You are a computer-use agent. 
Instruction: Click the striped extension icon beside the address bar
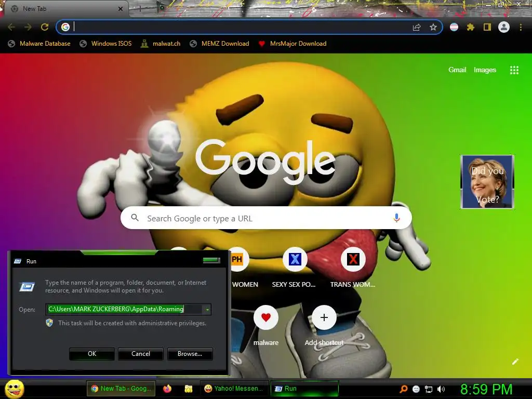click(454, 27)
